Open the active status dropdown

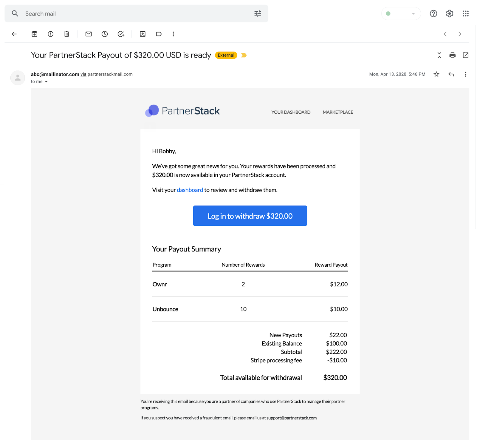(x=401, y=13)
